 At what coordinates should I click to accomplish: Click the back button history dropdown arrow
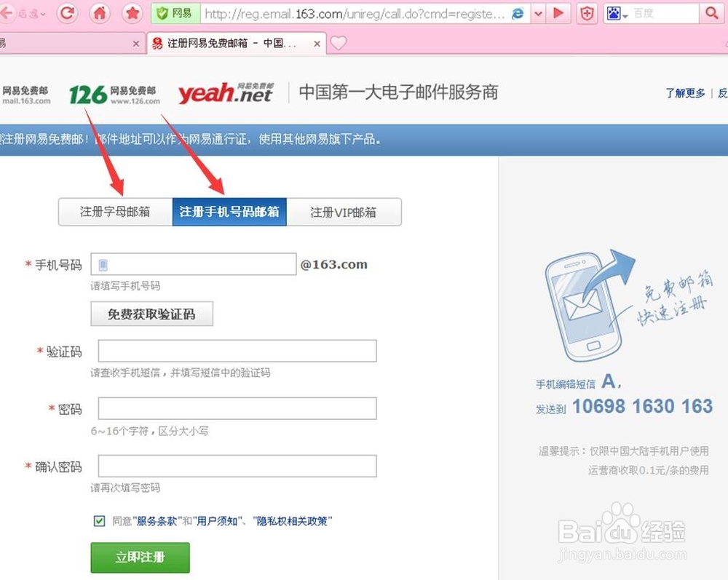[43, 14]
